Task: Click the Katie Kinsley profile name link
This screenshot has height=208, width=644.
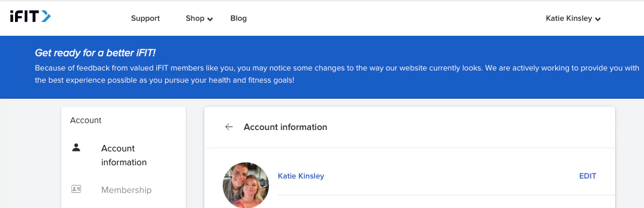Action: tap(301, 176)
